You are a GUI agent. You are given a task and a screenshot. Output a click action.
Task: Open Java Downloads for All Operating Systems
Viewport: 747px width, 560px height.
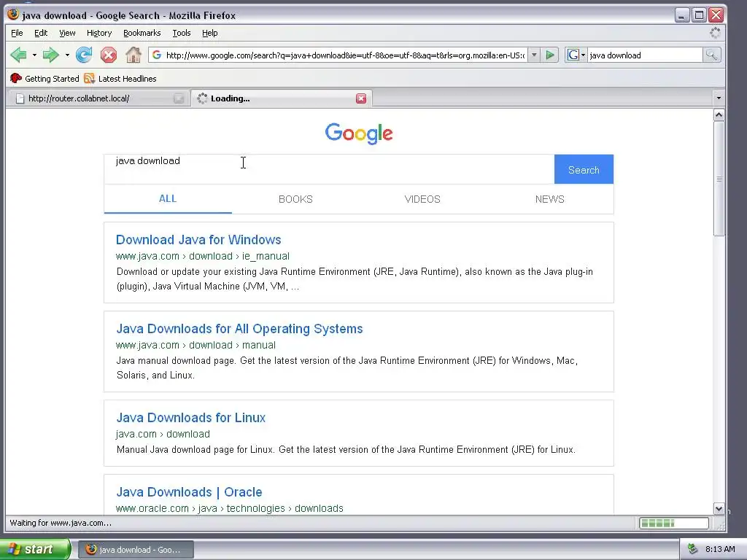tap(239, 329)
